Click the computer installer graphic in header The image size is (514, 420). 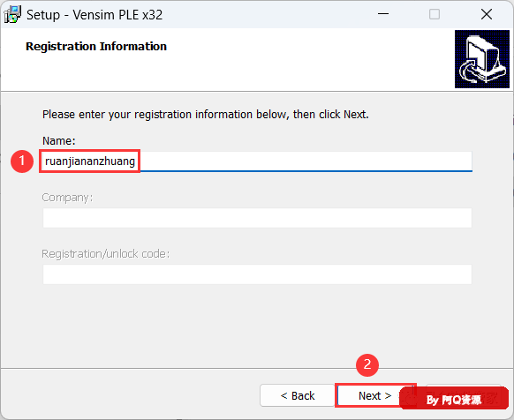[482, 59]
